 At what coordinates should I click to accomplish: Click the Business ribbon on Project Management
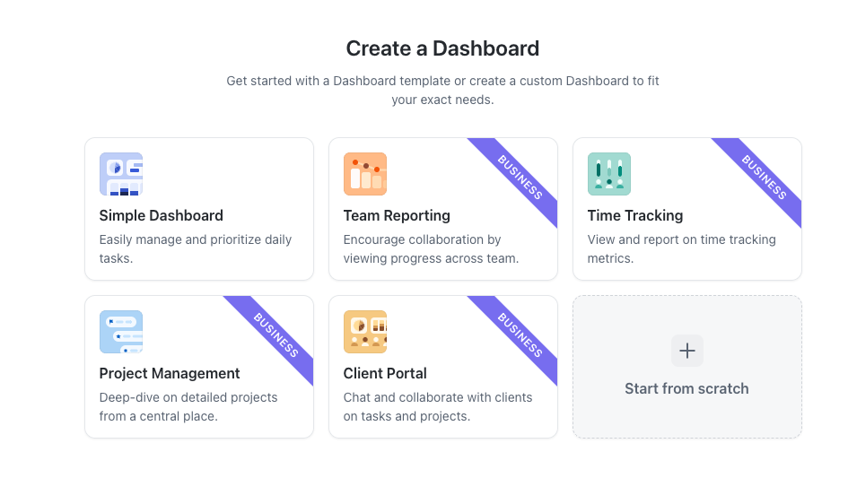pyautogui.click(x=276, y=335)
